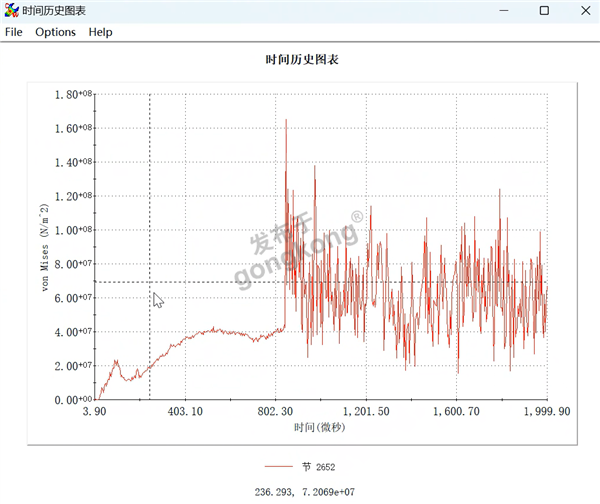This screenshot has height=504, width=600.
Task: Click the coordinate readout 236.293, 7.2069e+07
Action: pyautogui.click(x=305, y=492)
